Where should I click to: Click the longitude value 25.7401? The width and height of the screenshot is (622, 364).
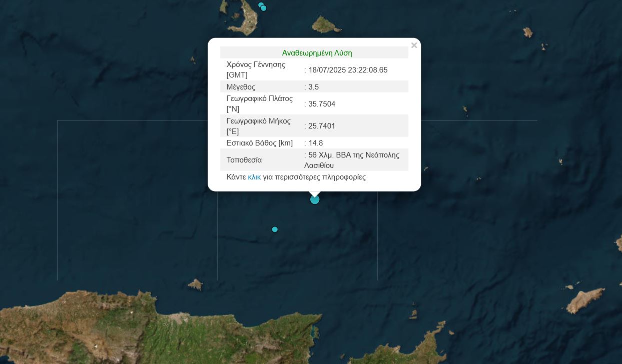(x=322, y=126)
